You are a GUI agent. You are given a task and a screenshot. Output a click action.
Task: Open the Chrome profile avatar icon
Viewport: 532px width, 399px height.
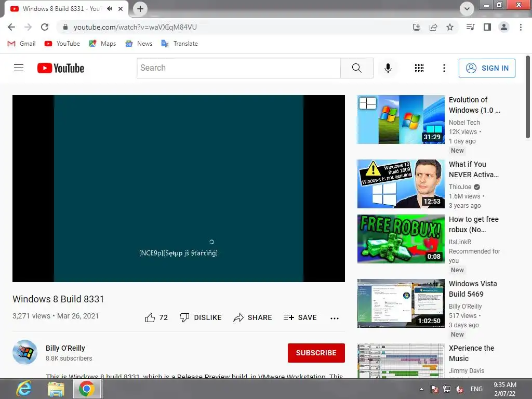pyautogui.click(x=504, y=27)
